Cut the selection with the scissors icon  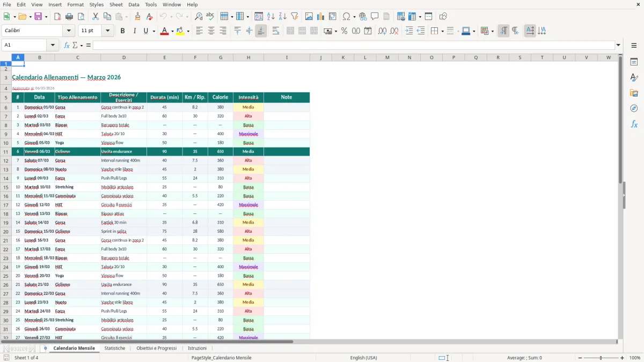click(96, 17)
